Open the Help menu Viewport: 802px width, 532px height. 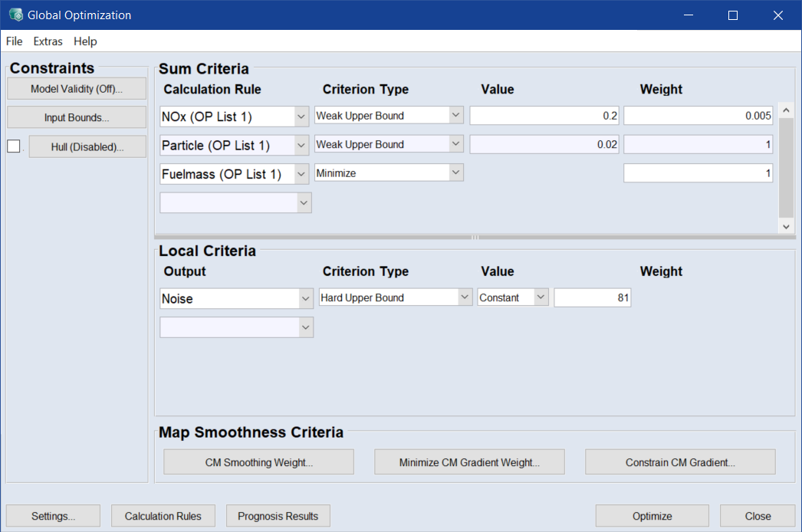pos(85,41)
